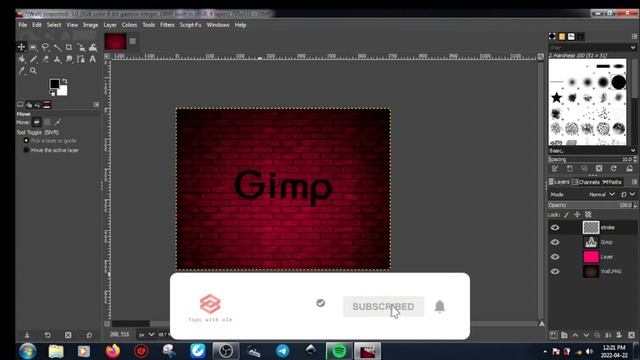
Task: Click the foreground color swatch
Action: pos(54,84)
